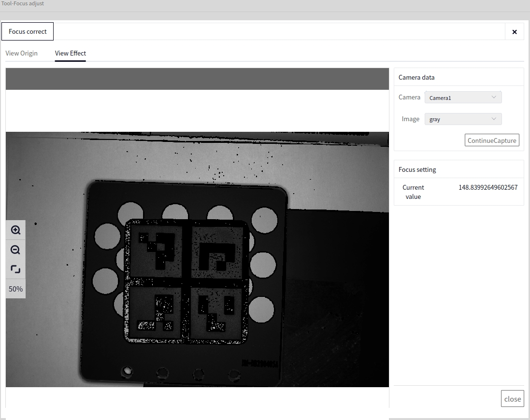Select the focus value 148.83992649602567
Screen dimensions: 530x420
488,187
